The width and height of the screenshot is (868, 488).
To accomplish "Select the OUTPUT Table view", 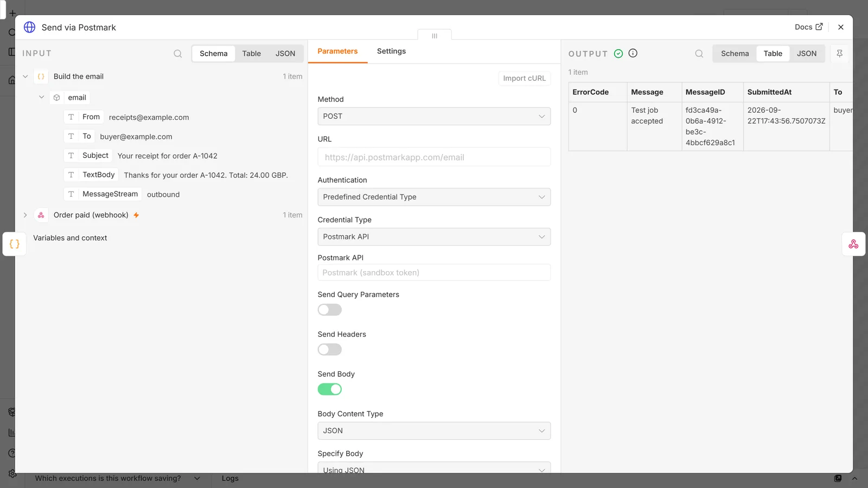I will click(x=773, y=54).
